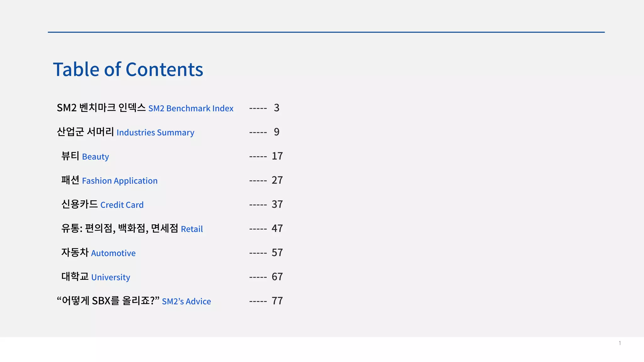
Task: Click page number 77 for SM2's Advice
Action: click(277, 301)
